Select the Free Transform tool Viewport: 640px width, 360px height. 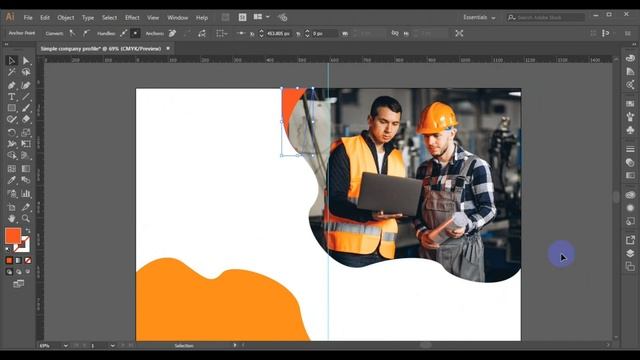(26, 144)
